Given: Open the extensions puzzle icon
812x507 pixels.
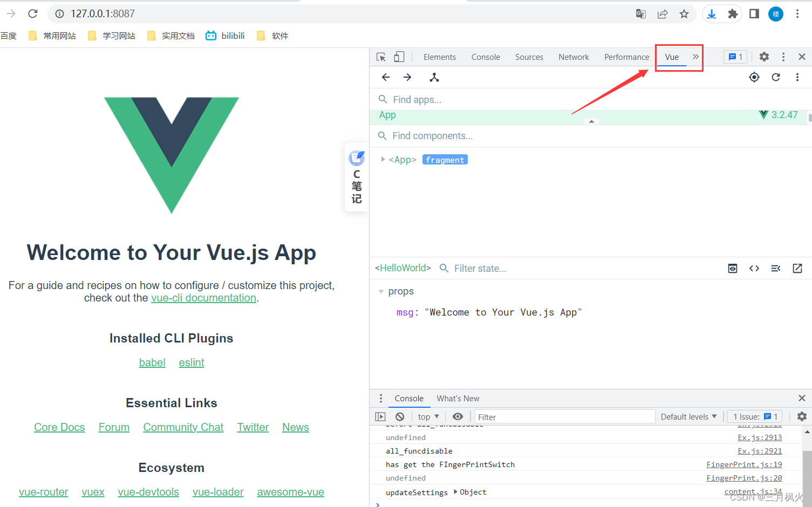Looking at the screenshot, I should tap(733, 14).
